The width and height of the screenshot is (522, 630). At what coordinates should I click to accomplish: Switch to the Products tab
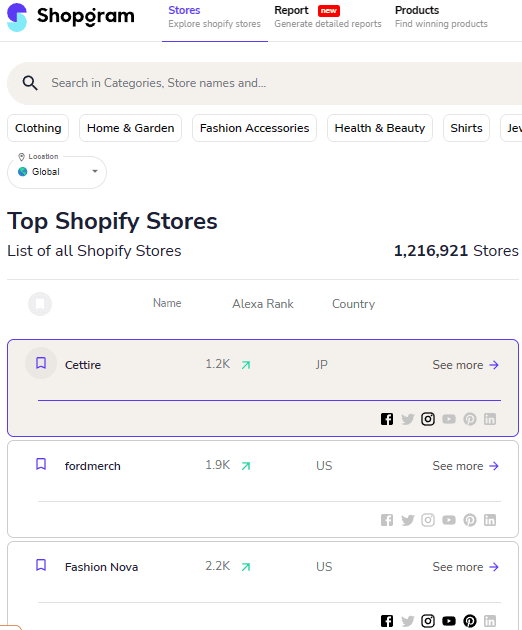click(x=441, y=17)
